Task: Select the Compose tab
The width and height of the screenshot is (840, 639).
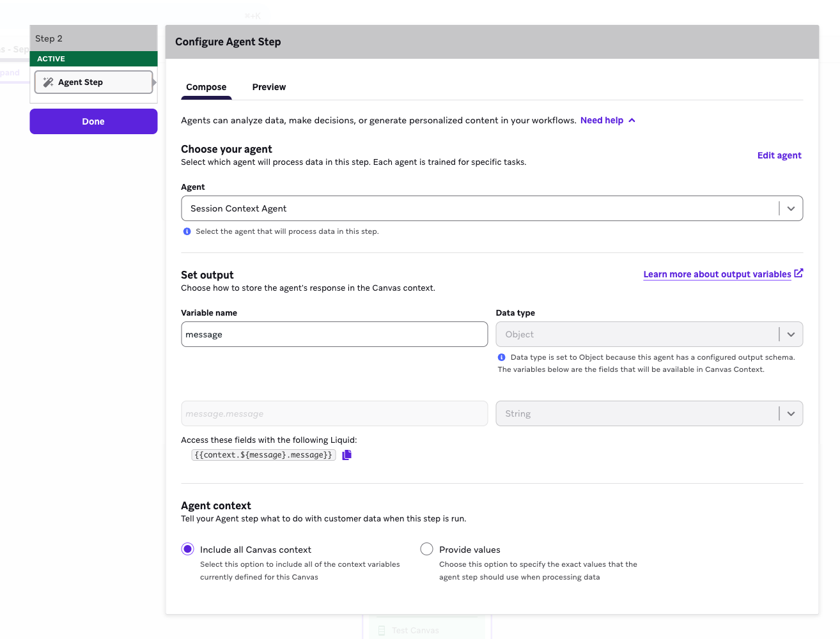Action: tap(206, 87)
